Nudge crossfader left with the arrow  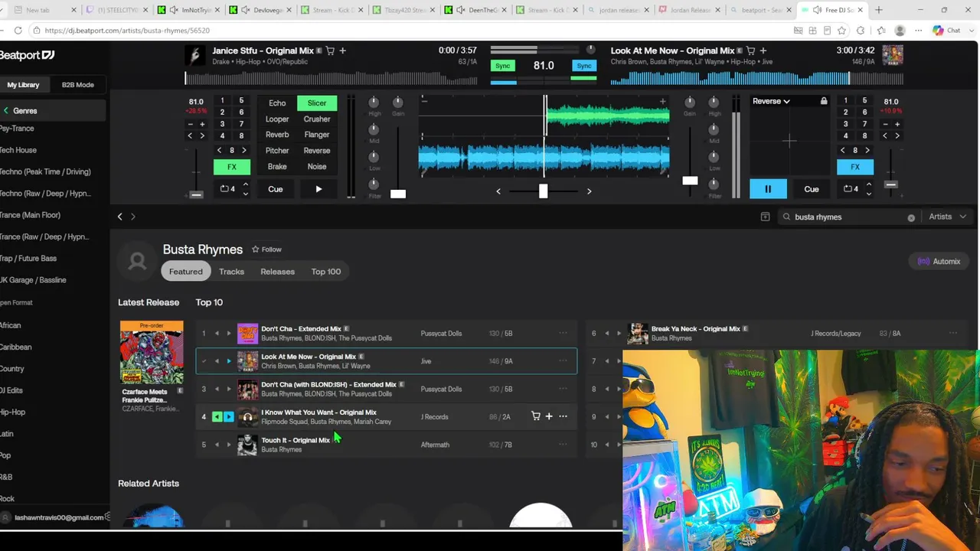pyautogui.click(x=498, y=191)
